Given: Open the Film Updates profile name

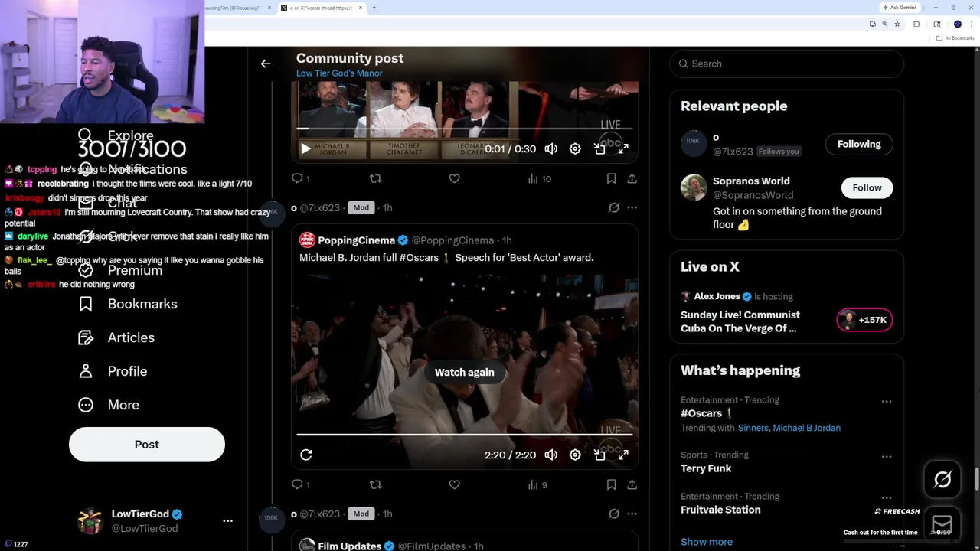Looking at the screenshot, I should (x=349, y=546).
